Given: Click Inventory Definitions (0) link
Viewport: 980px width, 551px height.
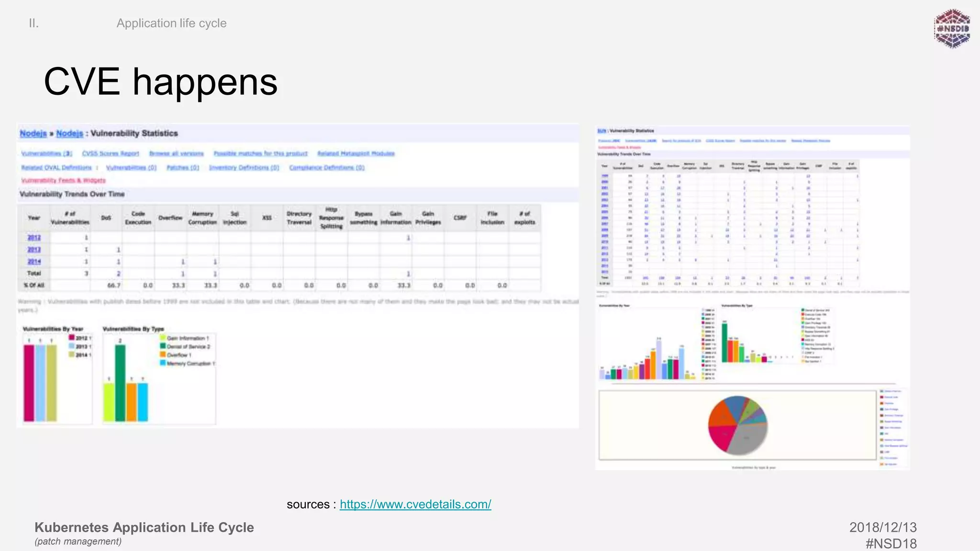Looking at the screenshot, I should (x=244, y=167).
